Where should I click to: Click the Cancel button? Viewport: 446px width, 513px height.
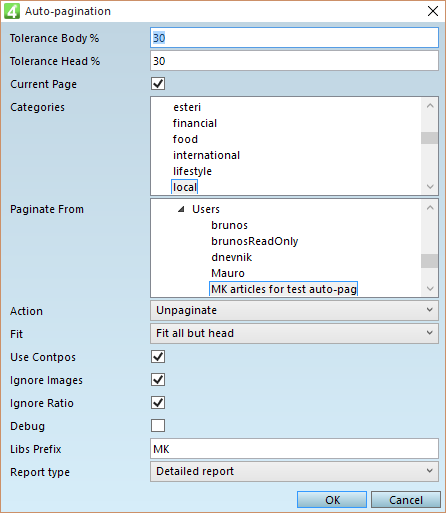tap(406, 500)
